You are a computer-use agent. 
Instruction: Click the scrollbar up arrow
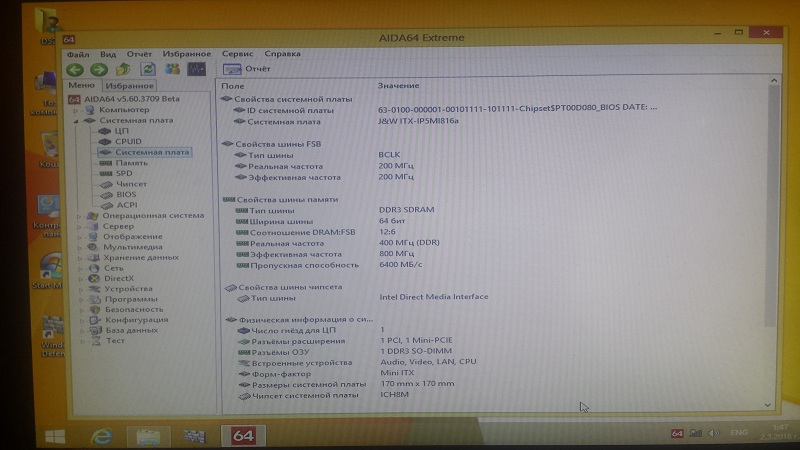pyautogui.click(x=773, y=81)
